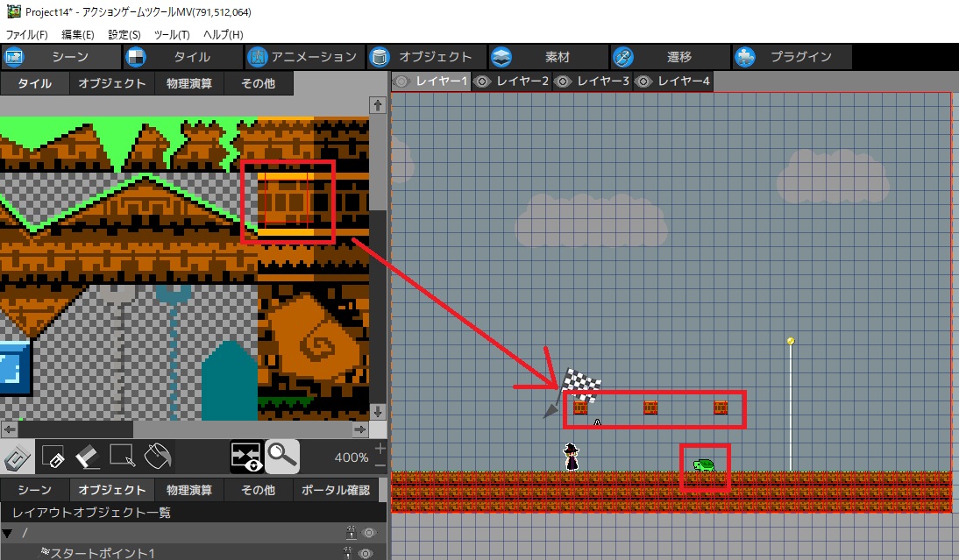Screen dimensions: 959x560
Task: Select the yellow ball atop the goal pole
Action: pyautogui.click(x=790, y=341)
